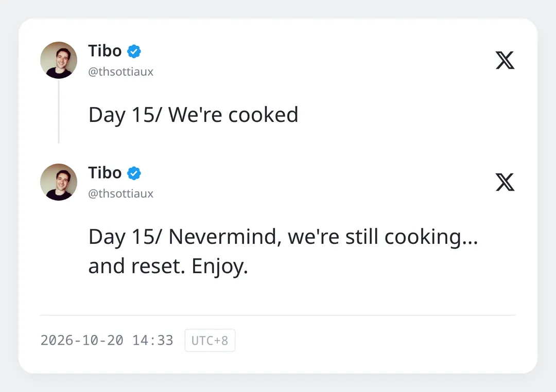Select the UTC+8 timezone badge
This screenshot has width=556, height=392.
[210, 340]
